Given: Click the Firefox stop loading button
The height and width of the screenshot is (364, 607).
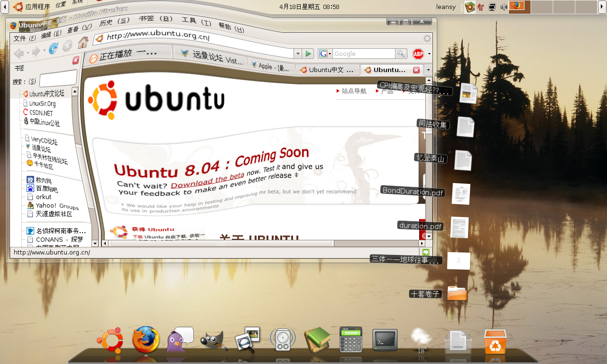Looking at the screenshot, I should [x=67, y=45].
